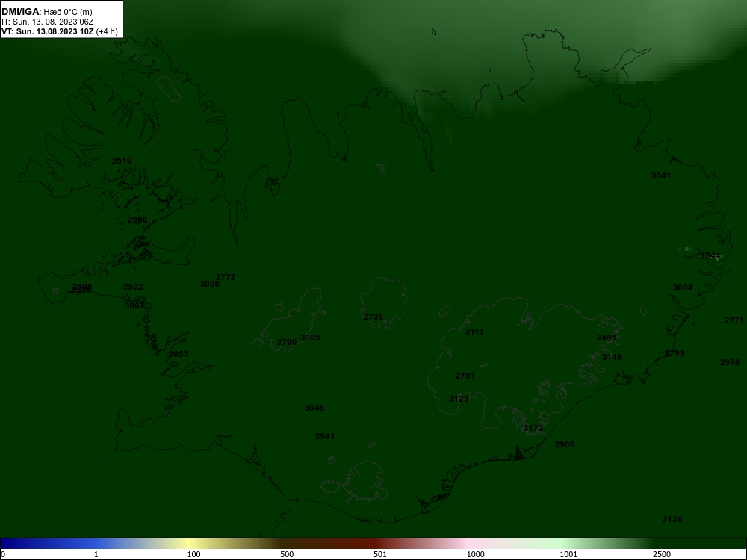Click the map value 3136
The image size is (747, 560).
coord(672,519)
